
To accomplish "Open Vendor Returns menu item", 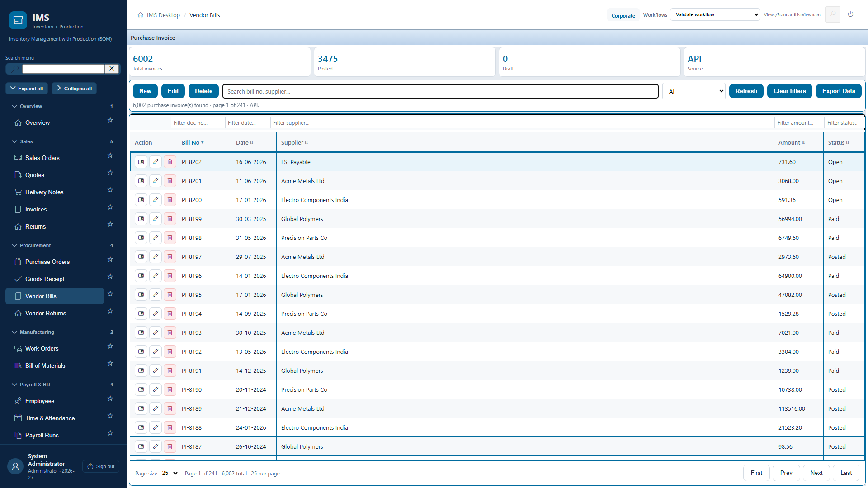I will click(55, 313).
